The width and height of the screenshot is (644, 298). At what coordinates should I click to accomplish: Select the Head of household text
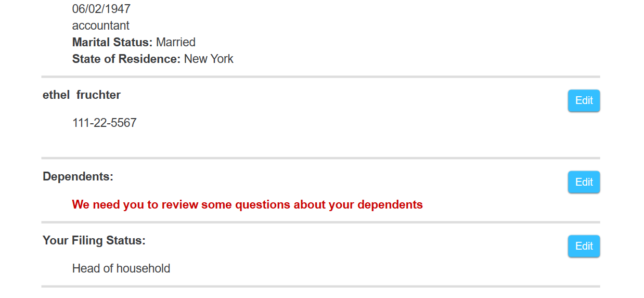pyautogui.click(x=121, y=269)
